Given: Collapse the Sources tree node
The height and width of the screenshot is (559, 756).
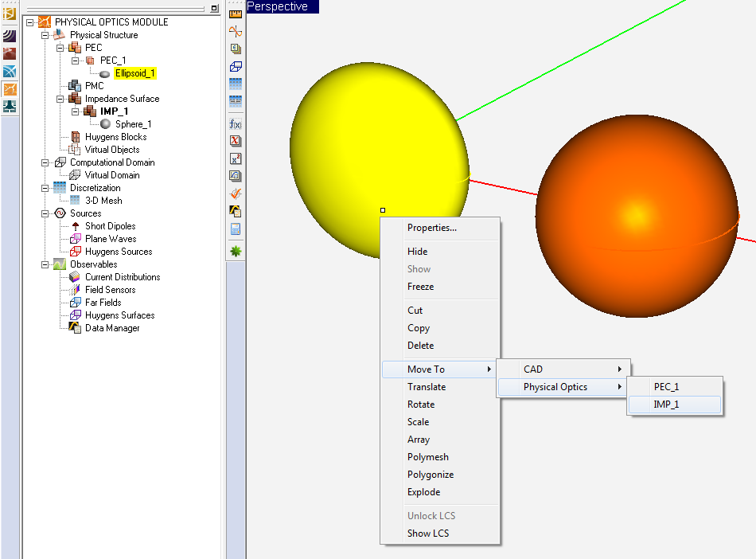Looking at the screenshot, I should point(45,213).
